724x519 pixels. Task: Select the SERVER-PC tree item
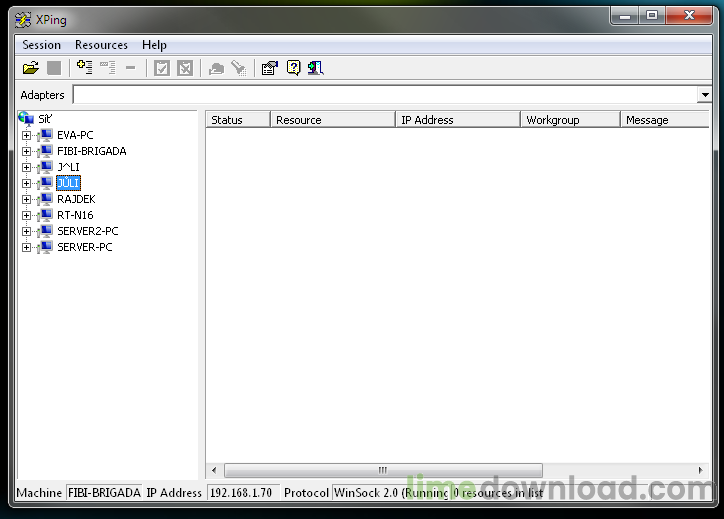(x=84, y=247)
